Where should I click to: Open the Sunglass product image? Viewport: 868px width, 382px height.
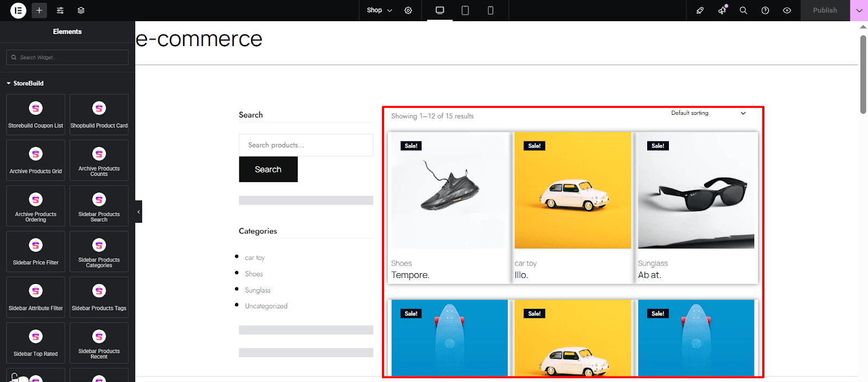coord(696,190)
